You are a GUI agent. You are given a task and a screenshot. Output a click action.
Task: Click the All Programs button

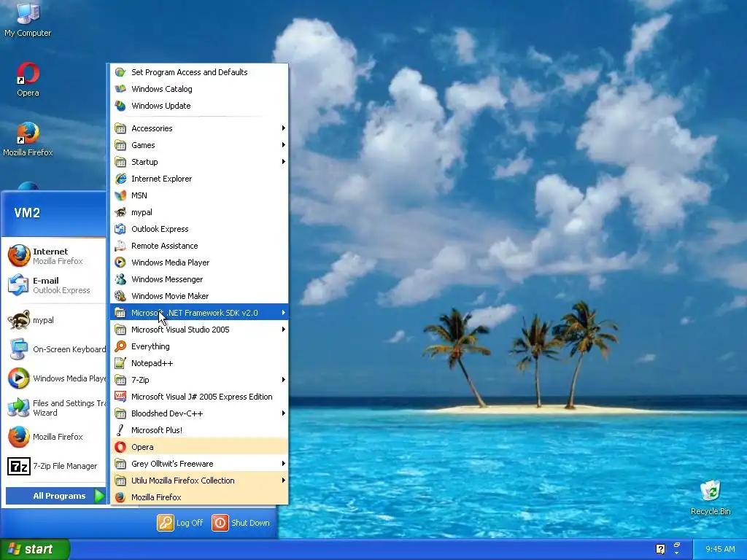point(55,496)
